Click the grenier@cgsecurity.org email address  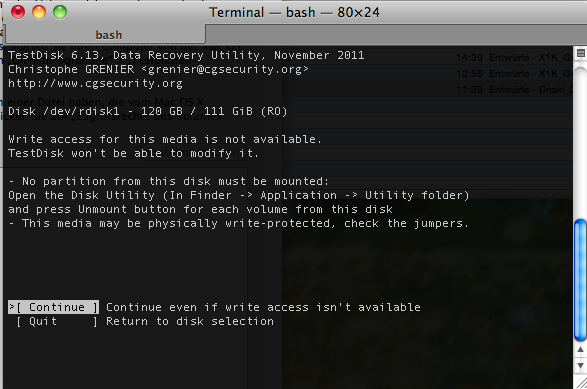(225, 69)
